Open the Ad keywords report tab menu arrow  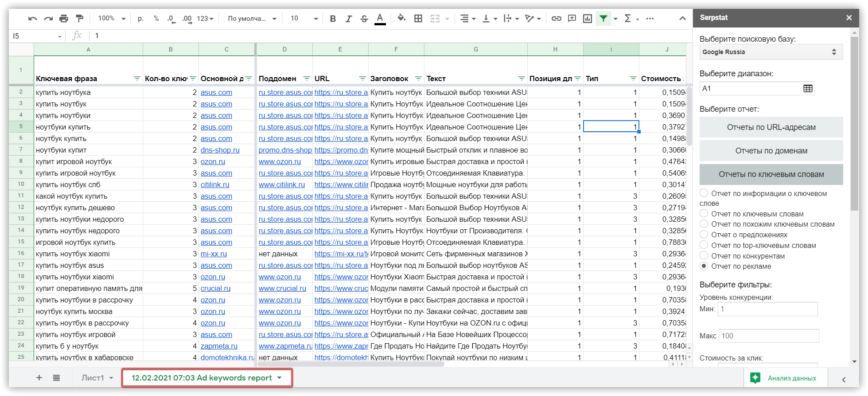point(279,378)
